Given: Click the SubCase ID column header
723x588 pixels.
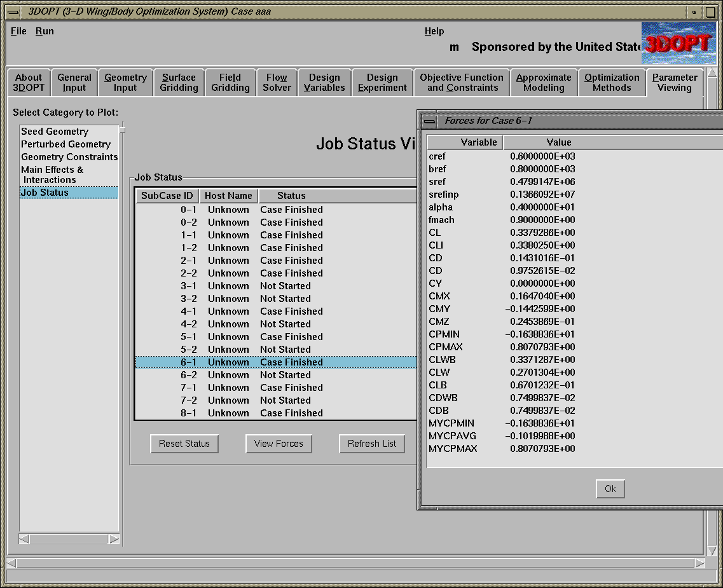Looking at the screenshot, I should point(167,196).
